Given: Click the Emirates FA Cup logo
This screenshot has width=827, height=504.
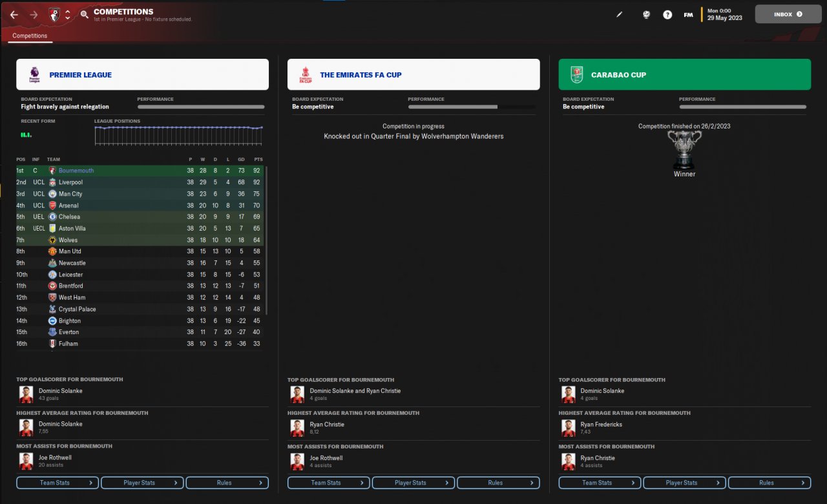Looking at the screenshot, I should 305,75.
